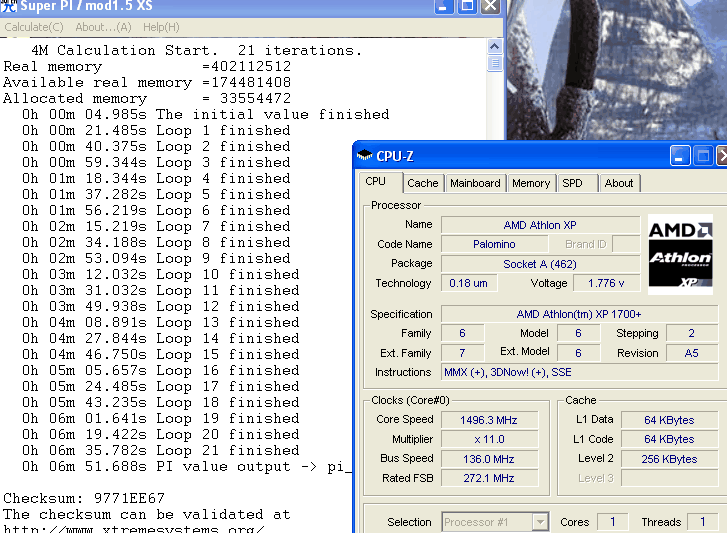Click the CPU-Z chip icon in title bar
The image size is (727, 534).
coord(364,155)
